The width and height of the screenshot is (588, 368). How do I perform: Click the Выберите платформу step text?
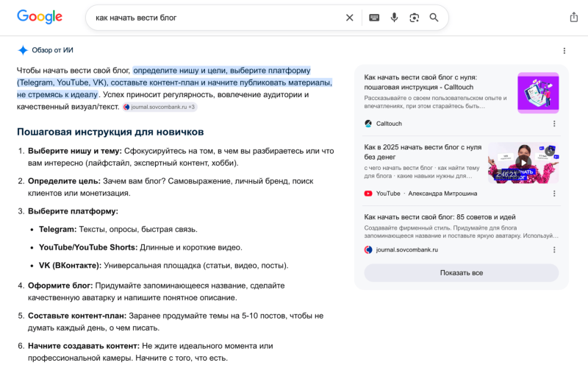tap(73, 211)
